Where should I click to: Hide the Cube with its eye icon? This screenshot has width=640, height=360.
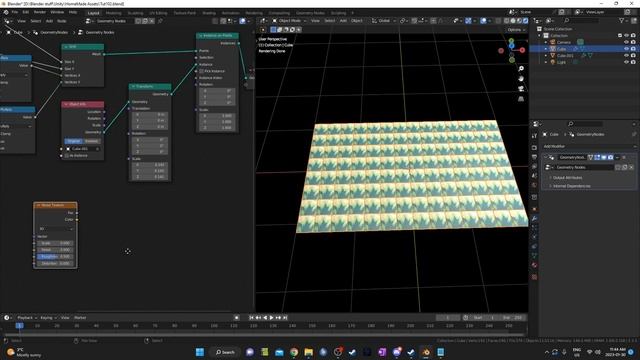[x=626, y=49]
